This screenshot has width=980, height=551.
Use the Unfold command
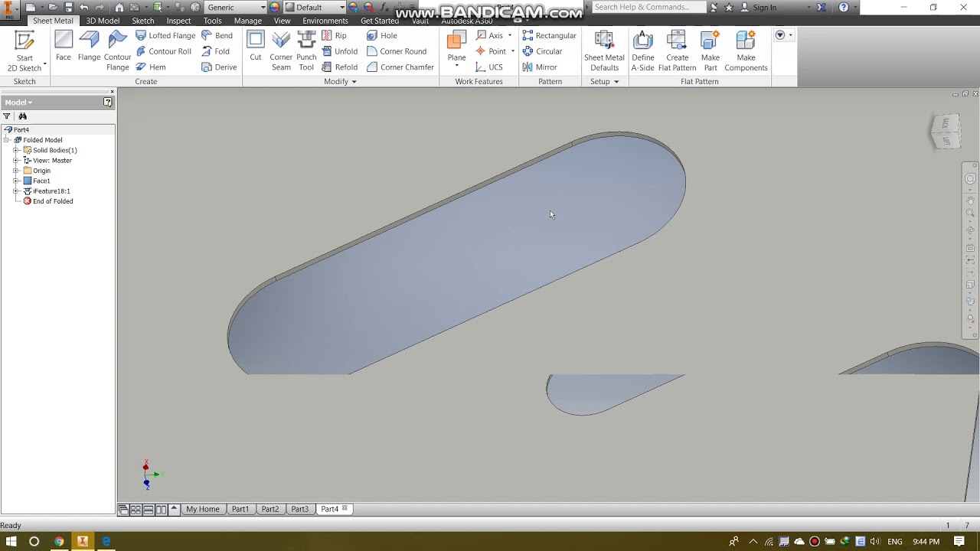[340, 51]
